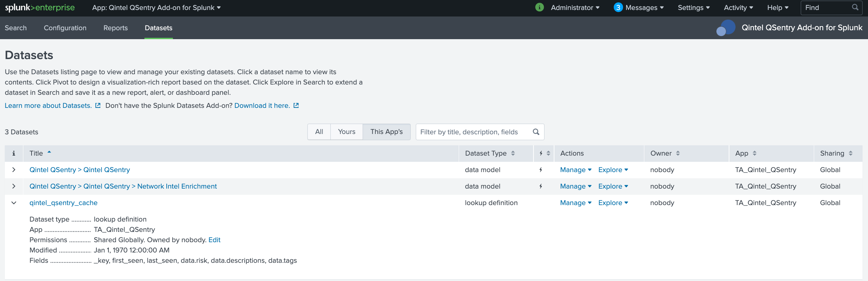Click the external link icon after Learn more
The height and width of the screenshot is (281, 868).
[98, 105]
